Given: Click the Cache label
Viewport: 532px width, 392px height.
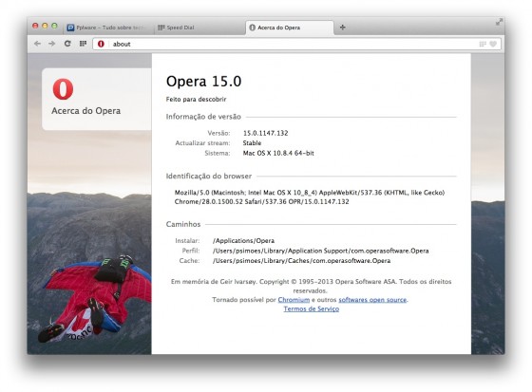Looking at the screenshot, I should pyautogui.click(x=189, y=261).
